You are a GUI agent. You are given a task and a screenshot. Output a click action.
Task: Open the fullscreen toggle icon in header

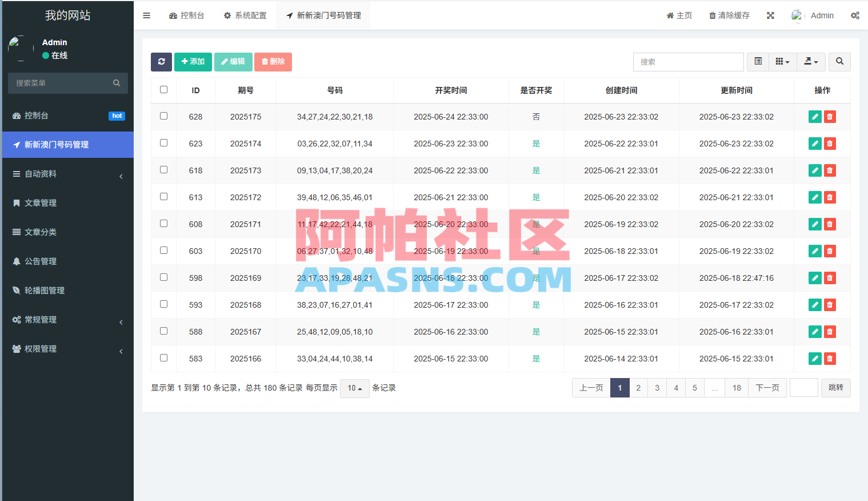click(x=770, y=15)
